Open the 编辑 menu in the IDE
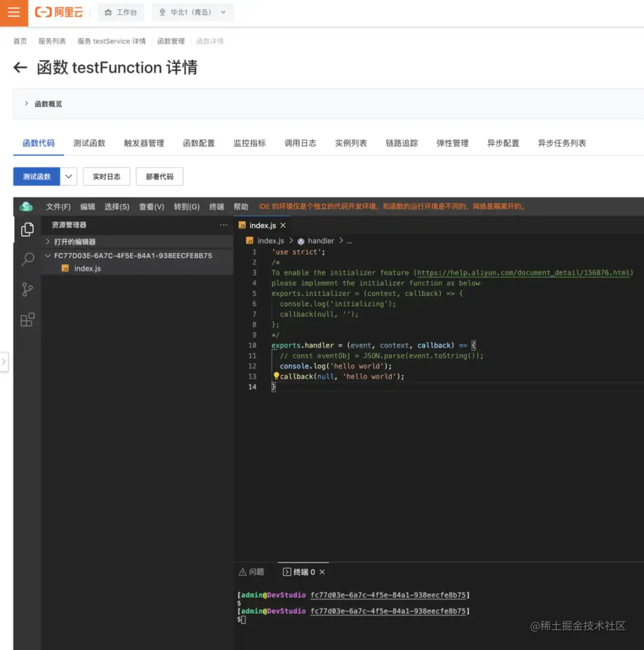The image size is (644, 650). tap(88, 206)
